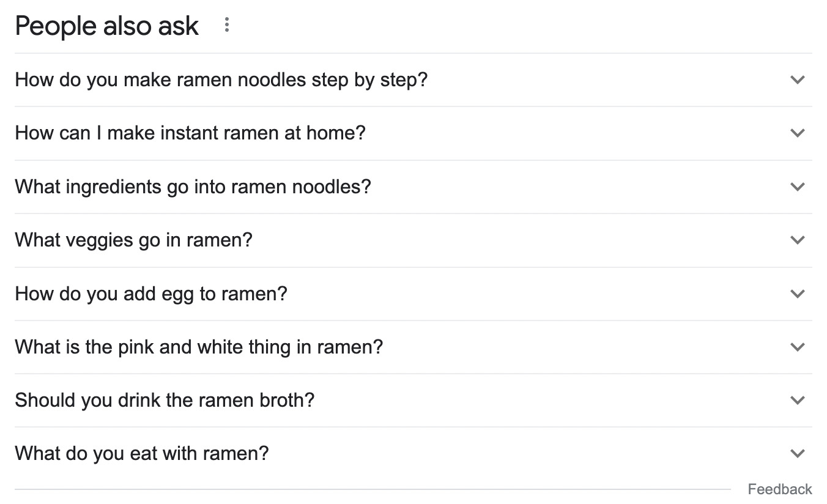827x504 pixels.
Task: Open the pink and white thing question chevron
Action: pos(798,347)
